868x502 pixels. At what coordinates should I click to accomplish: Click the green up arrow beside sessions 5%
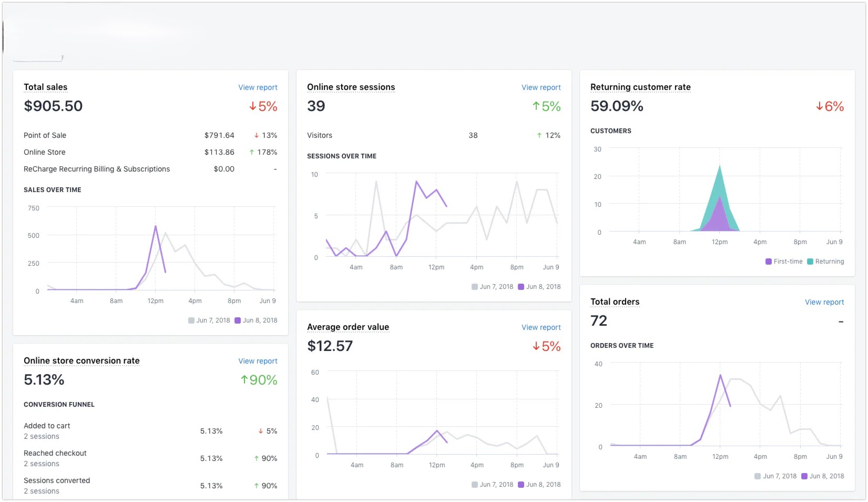click(536, 106)
